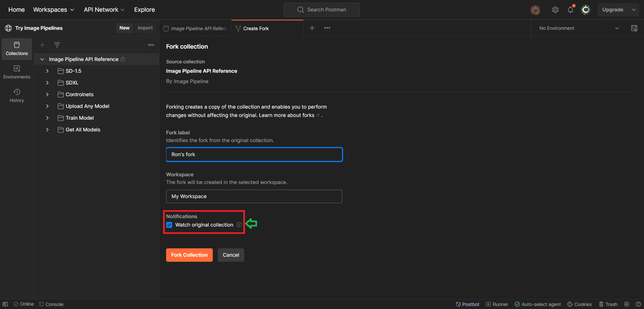Click the team avatar icon in header
This screenshot has height=309, width=644.
coord(535,10)
